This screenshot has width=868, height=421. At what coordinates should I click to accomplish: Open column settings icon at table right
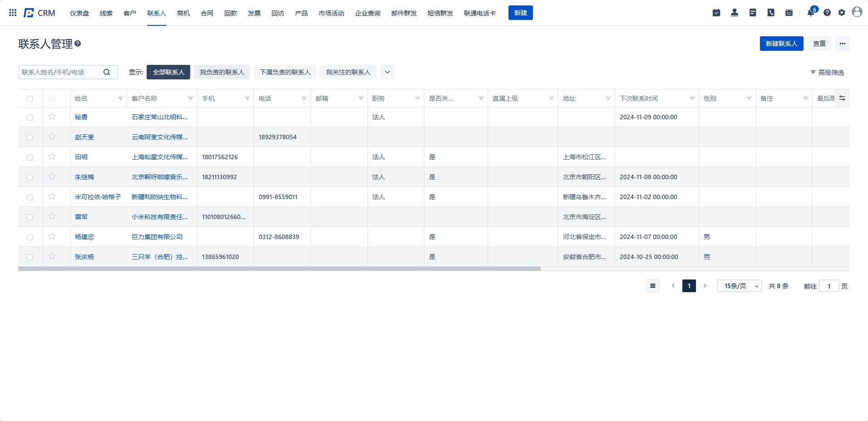click(x=842, y=98)
